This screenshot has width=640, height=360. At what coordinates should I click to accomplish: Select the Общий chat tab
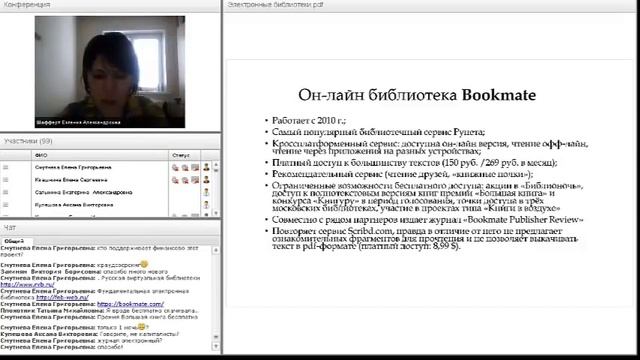coord(14,241)
